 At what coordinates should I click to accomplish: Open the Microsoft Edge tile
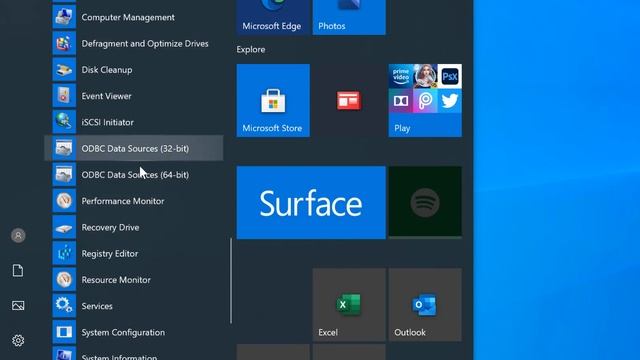pyautogui.click(x=273, y=17)
